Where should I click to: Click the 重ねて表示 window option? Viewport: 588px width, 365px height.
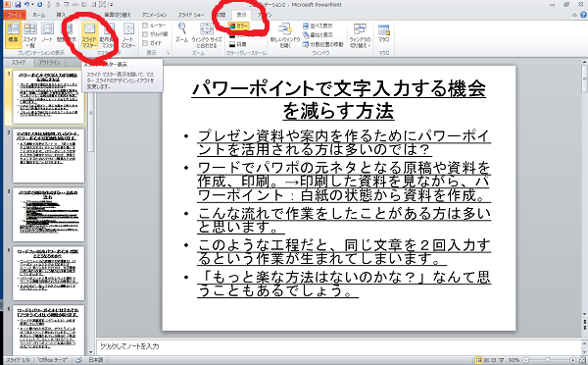pos(318,35)
